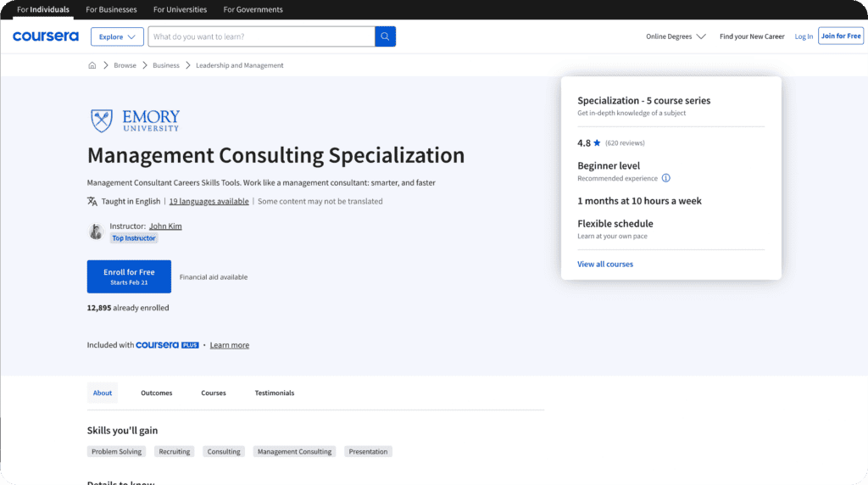The width and height of the screenshot is (868, 485).
Task: Click the search input field
Action: (261, 36)
